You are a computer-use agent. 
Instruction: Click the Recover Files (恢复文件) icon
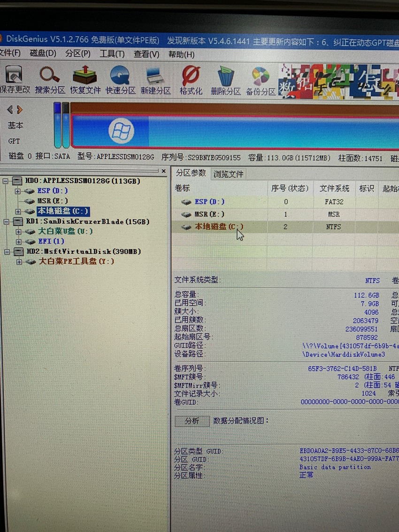click(85, 74)
